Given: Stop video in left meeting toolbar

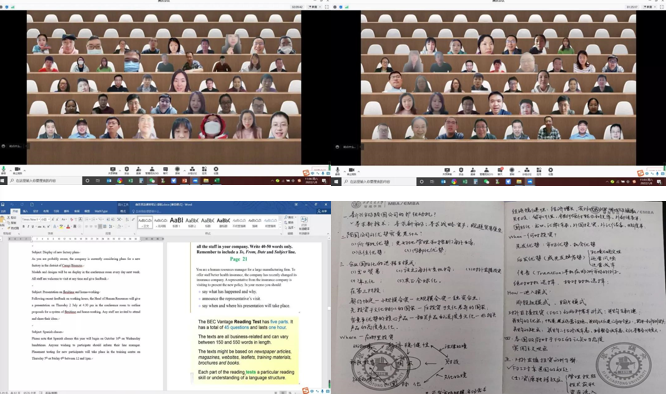Looking at the screenshot, I should (17, 170).
